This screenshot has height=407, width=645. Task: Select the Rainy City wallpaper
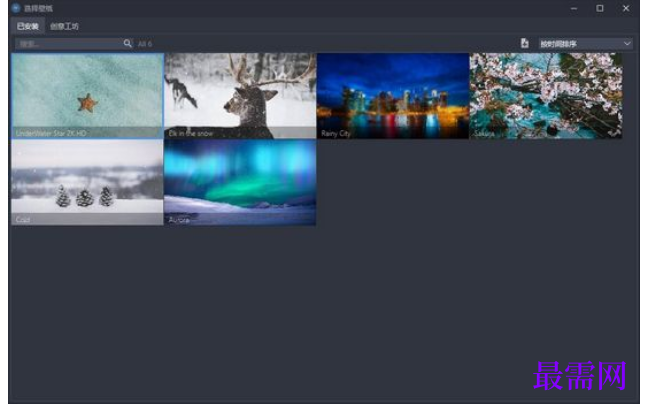pos(393,96)
